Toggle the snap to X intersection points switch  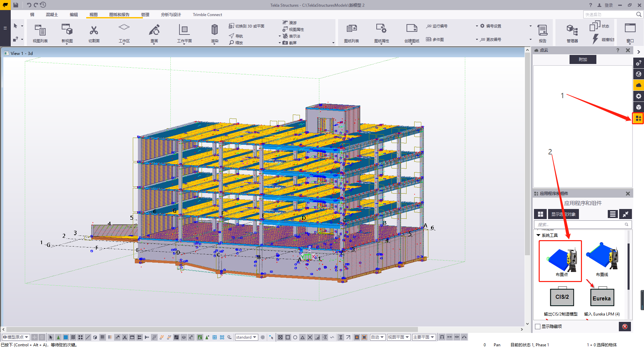310,337
